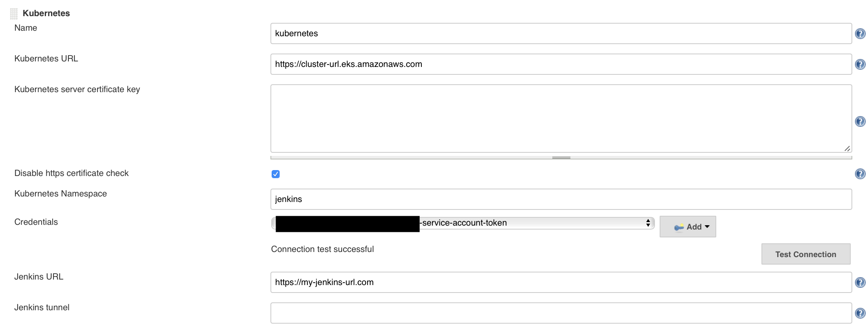
Task: Open the Credentials service-account-token dropdown
Action: (463, 223)
